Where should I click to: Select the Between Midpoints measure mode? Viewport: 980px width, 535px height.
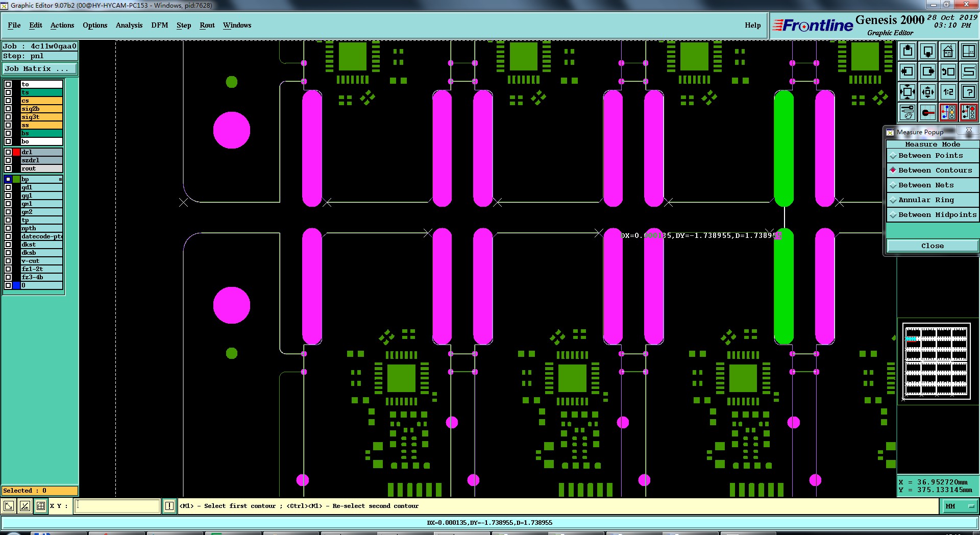tap(932, 215)
